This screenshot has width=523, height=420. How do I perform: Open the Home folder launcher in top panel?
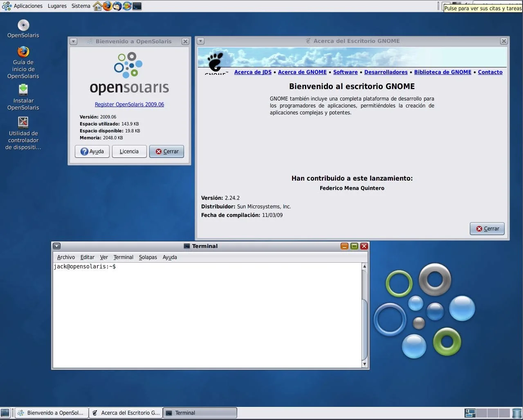pos(97,6)
